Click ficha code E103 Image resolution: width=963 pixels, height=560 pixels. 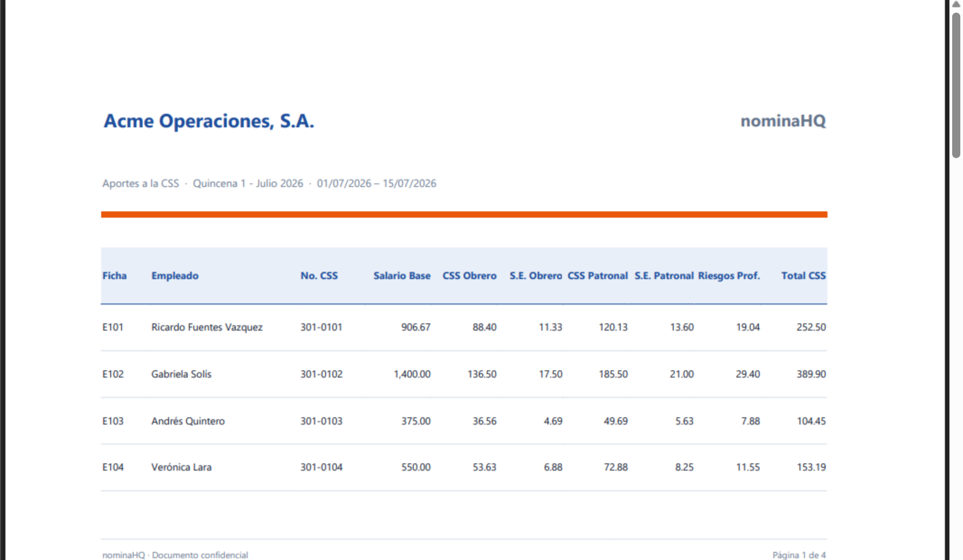point(112,421)
